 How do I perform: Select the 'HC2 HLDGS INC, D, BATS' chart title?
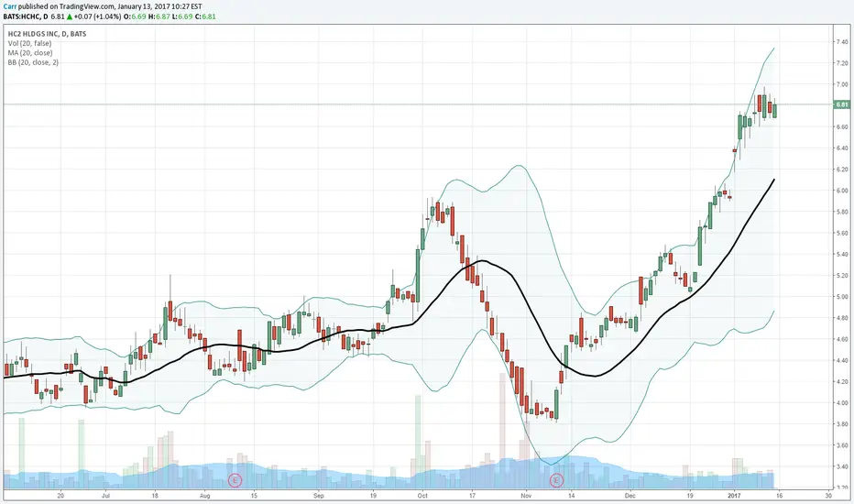[47, 34]
